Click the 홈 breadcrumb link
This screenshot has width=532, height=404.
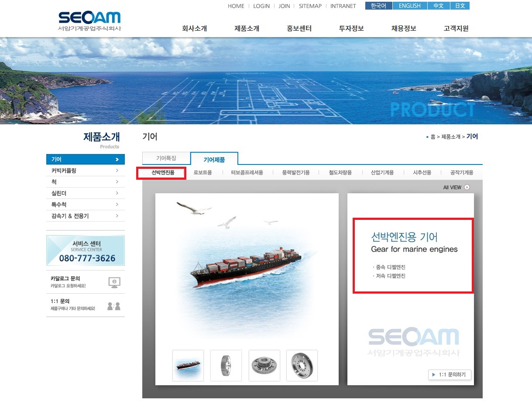[433, 137]
